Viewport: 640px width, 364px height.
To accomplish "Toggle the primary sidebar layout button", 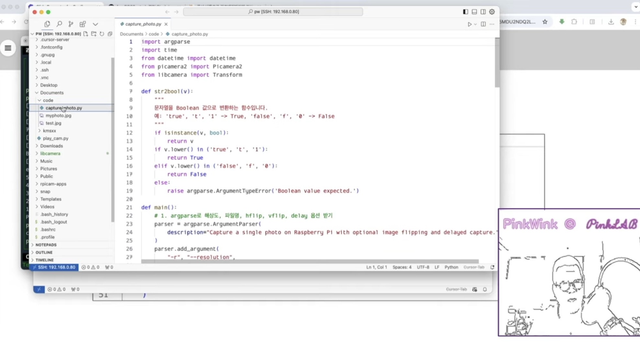I will [x=465, y=12].
